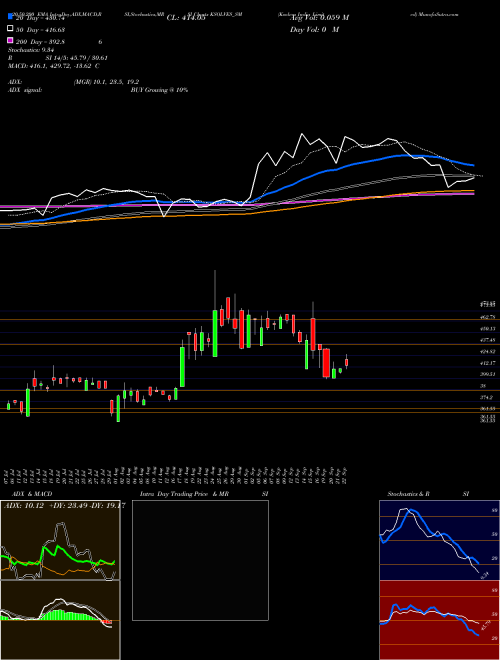Click the 'Day Vol: 0 M' label
The height and width of the screenshot is (660, 500).
point(314,30)
